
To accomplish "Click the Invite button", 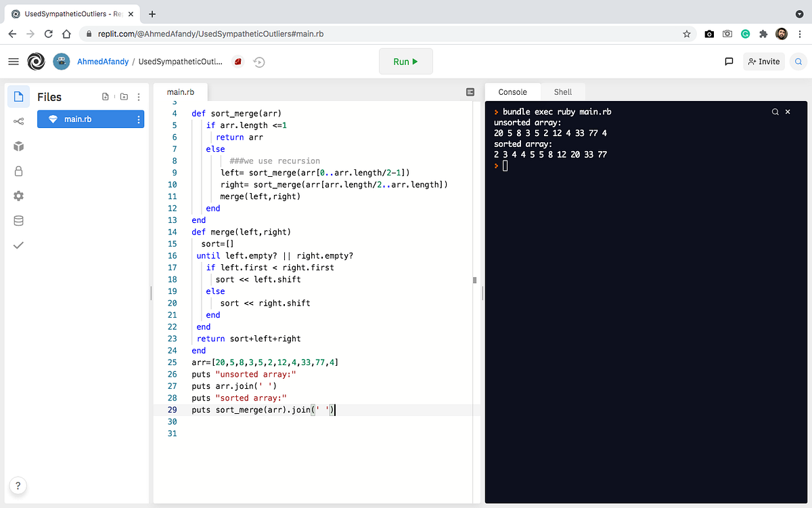I will coord(764,61).
